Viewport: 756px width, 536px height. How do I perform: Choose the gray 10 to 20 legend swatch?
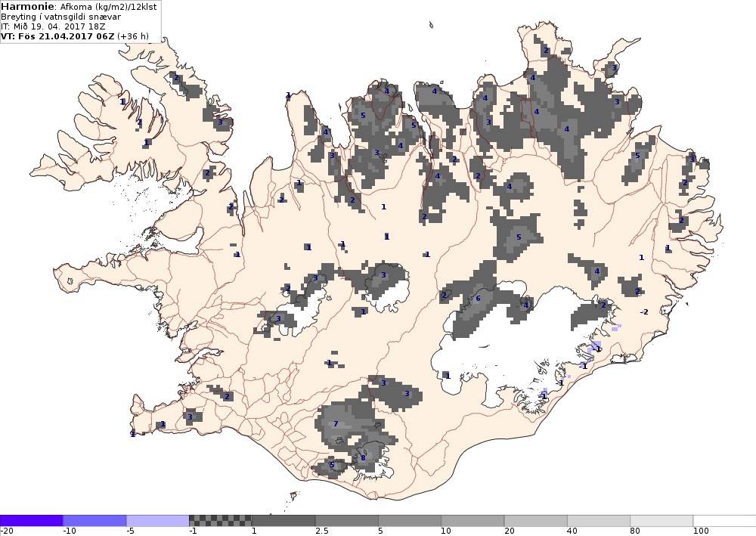(x=472, y=521)
